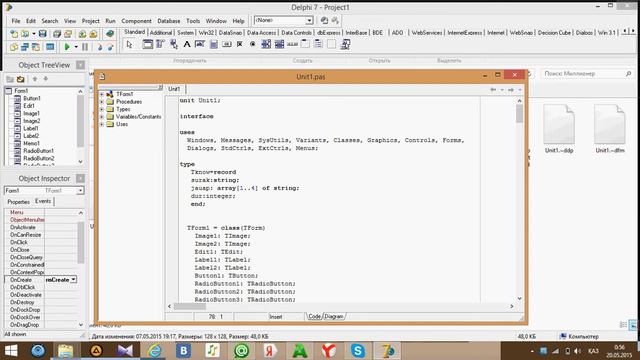This screenshot has height=360, width=640.
Task: Select the Frames component in palette
Action: coord(147,44)
